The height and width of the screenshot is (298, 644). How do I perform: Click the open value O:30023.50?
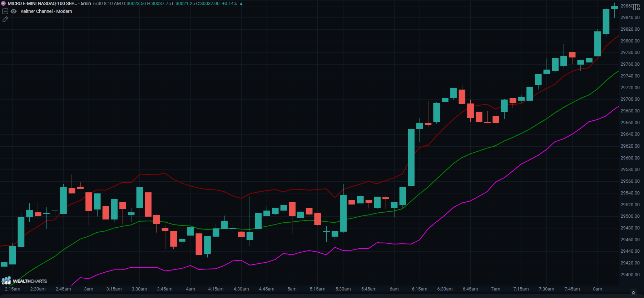point(134,4)
